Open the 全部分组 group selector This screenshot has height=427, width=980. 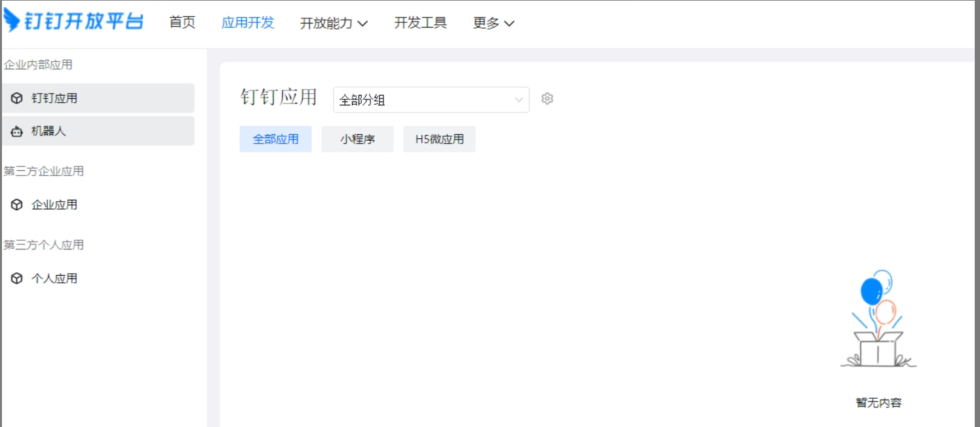tap(431, 100)
